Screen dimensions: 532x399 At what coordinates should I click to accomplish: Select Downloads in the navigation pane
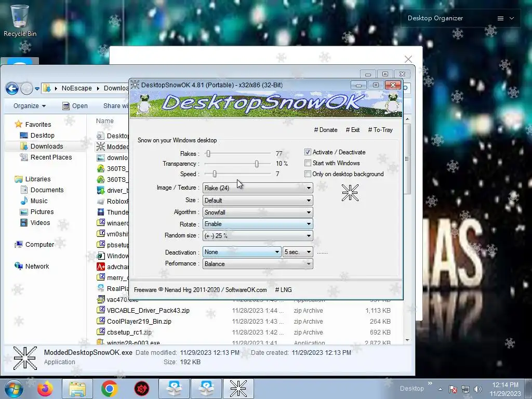(x=42, y=146)
